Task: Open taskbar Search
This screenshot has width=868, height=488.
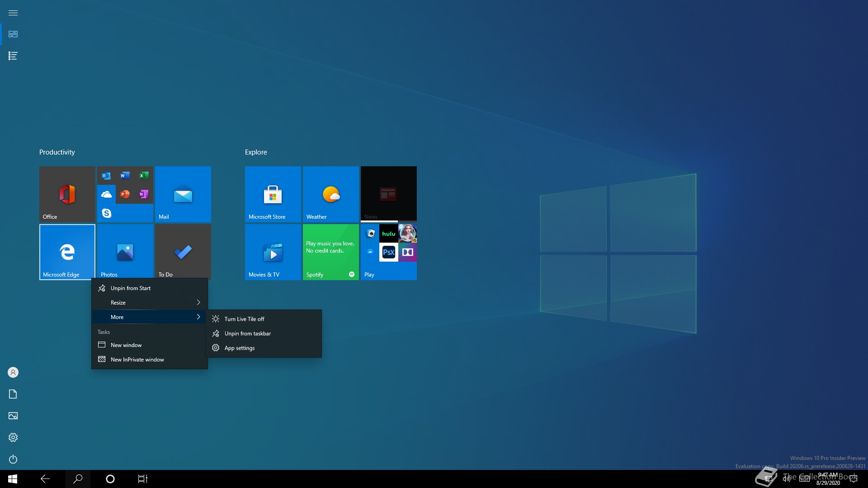Action: pos(78,479)
